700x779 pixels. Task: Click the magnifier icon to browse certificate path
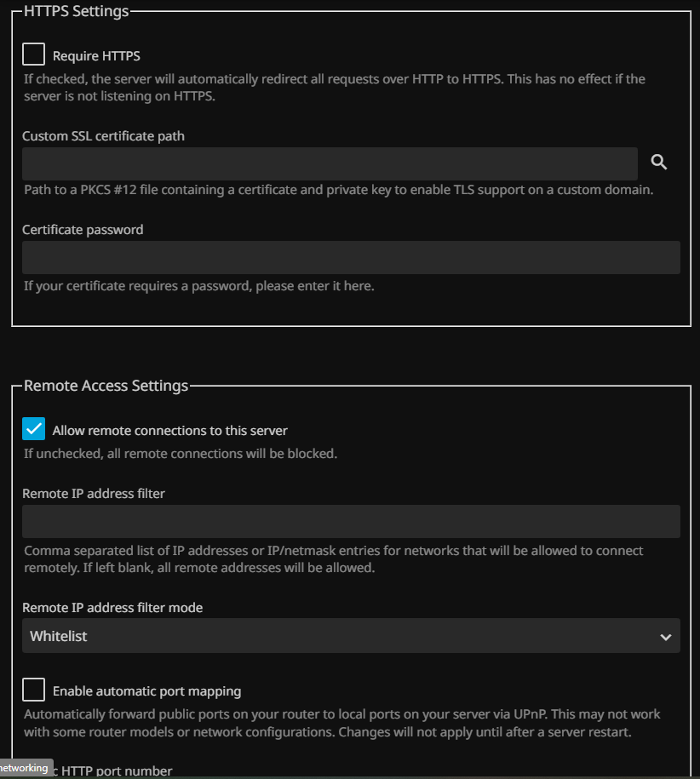click(x=658, y=163)
